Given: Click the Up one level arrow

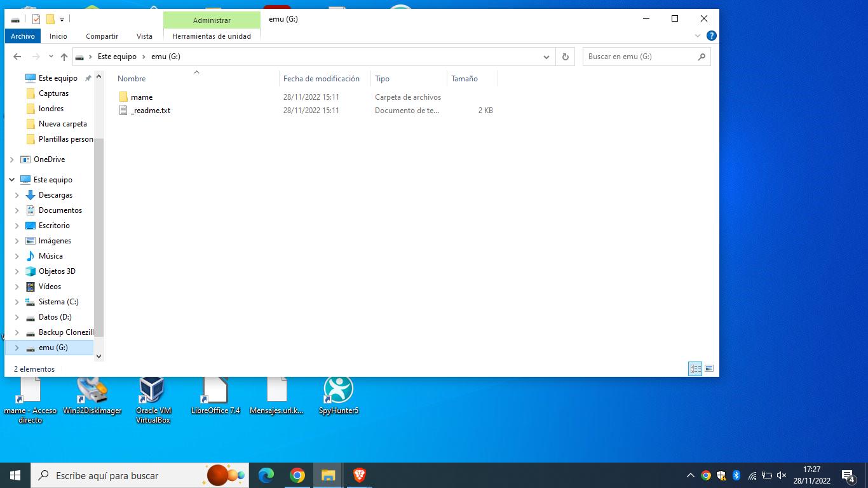Looking at the screenshot, I should click(x=64, y=57).
